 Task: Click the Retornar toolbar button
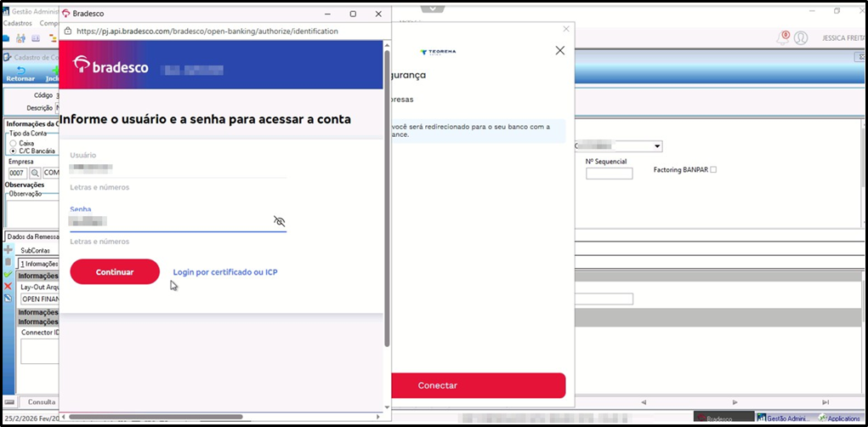pyautogui.click(x=20, y=74)
